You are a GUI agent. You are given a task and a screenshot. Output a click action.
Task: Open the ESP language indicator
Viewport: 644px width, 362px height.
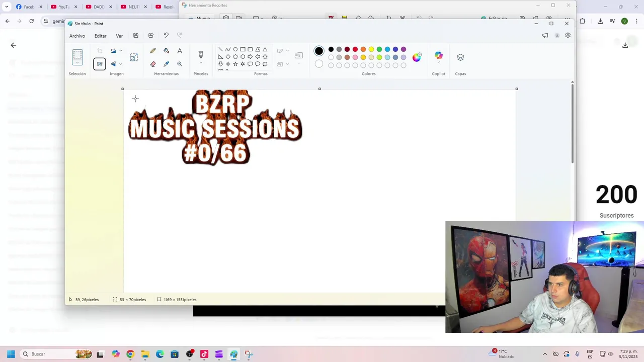[590, 354]
